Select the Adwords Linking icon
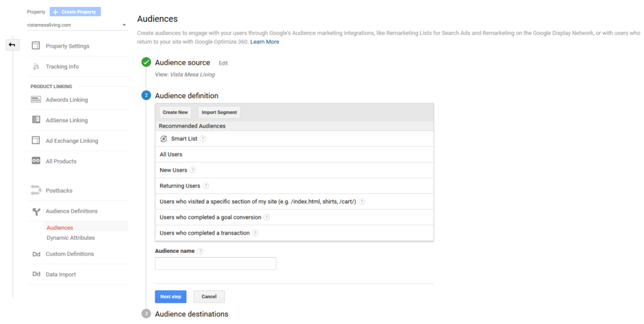This screenshot has height=324, width=644. (x=36, y=99)
